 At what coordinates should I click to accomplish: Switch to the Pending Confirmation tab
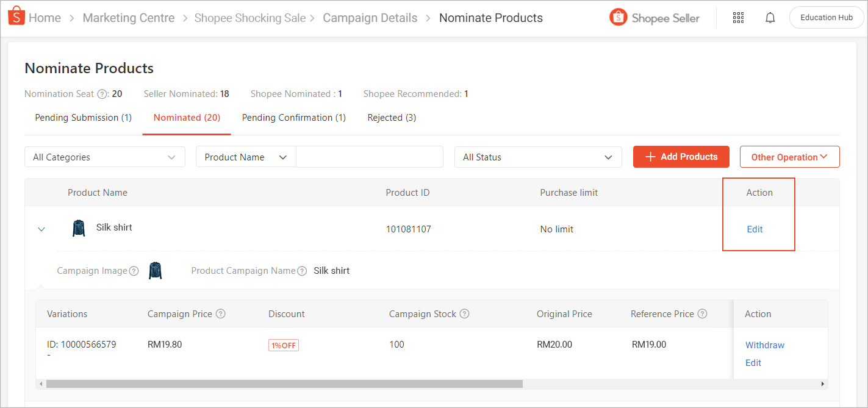pyautogui.click(x=293, y=117)
